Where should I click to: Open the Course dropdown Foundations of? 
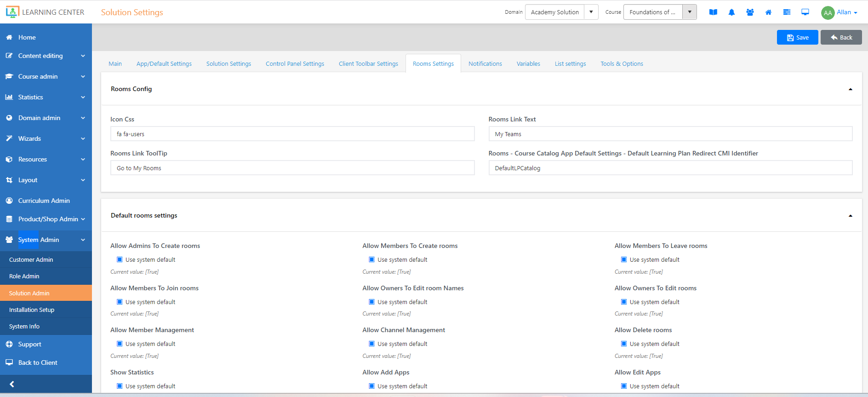pos(660,12)
